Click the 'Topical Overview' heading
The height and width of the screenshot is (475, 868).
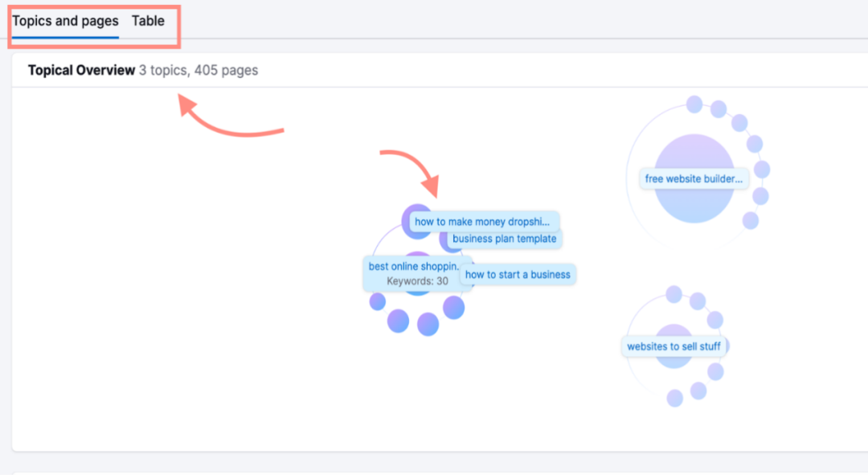pos(81,71)
